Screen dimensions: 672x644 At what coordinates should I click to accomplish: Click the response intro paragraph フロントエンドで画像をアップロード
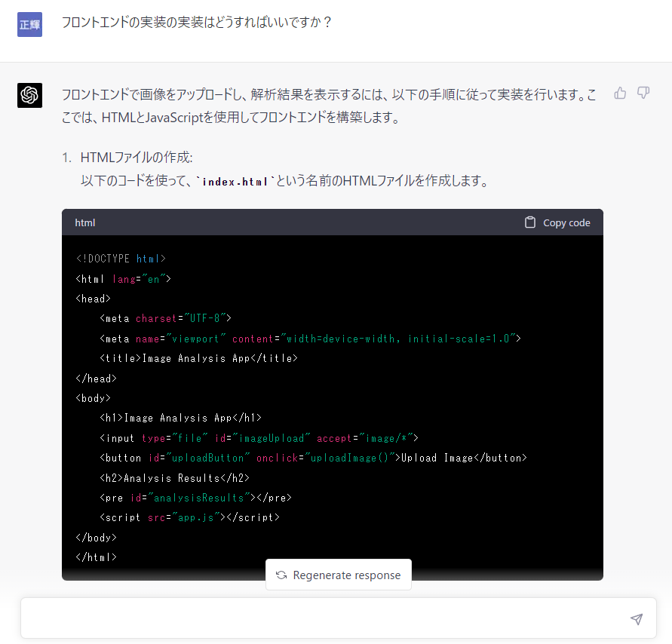[x=329, y=106]
